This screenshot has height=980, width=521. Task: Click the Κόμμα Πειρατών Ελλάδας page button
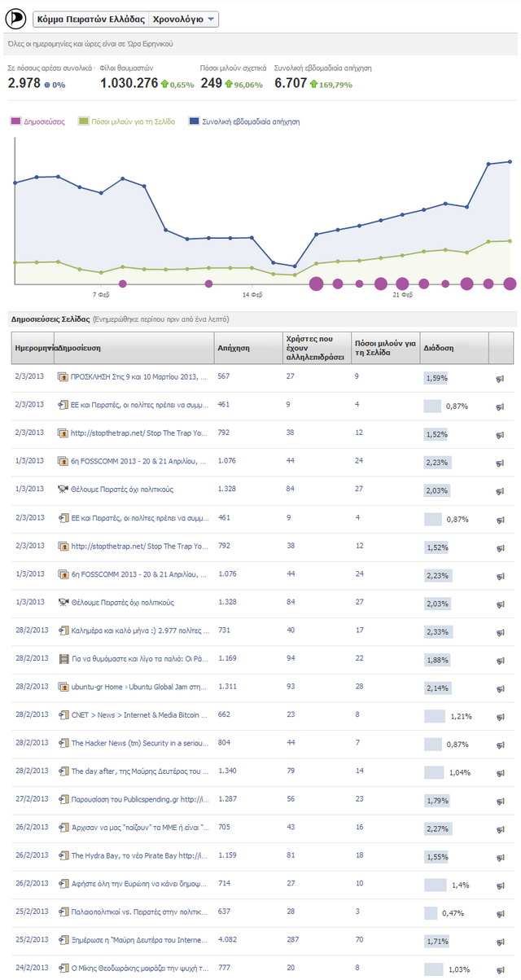[x=90, y=18]
